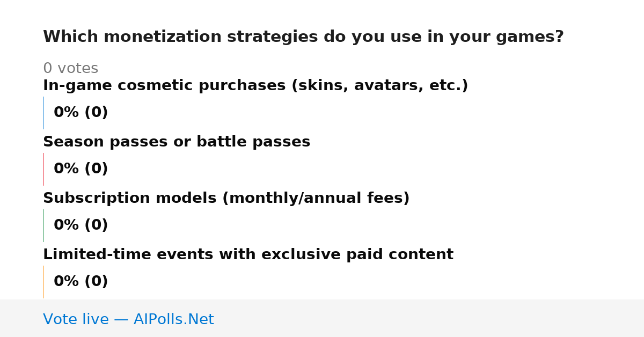This screenshot has height=337, width=644.
Task: Choose Subscription models option label
Action: [226, 199]
